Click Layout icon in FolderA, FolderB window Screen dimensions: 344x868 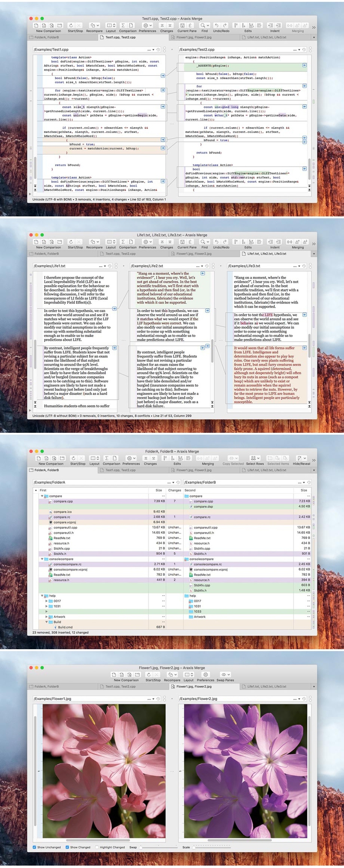click(x=95, y=458)
